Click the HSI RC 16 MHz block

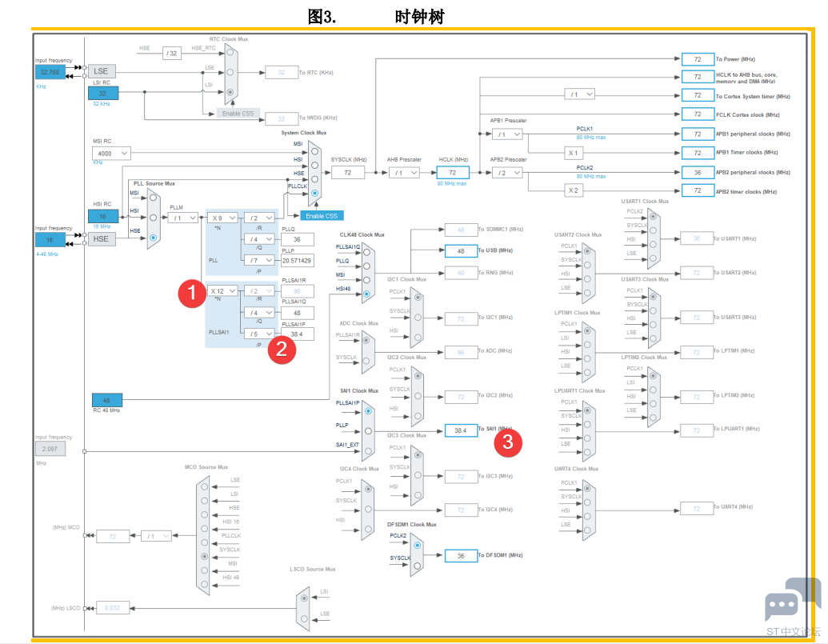coord(103,217)
